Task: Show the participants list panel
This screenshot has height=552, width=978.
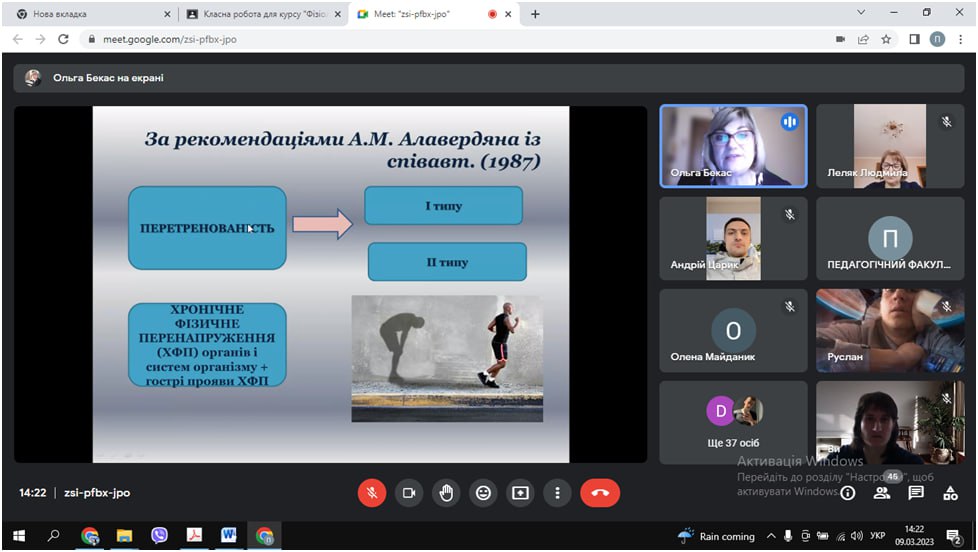Action: [882, 493]
